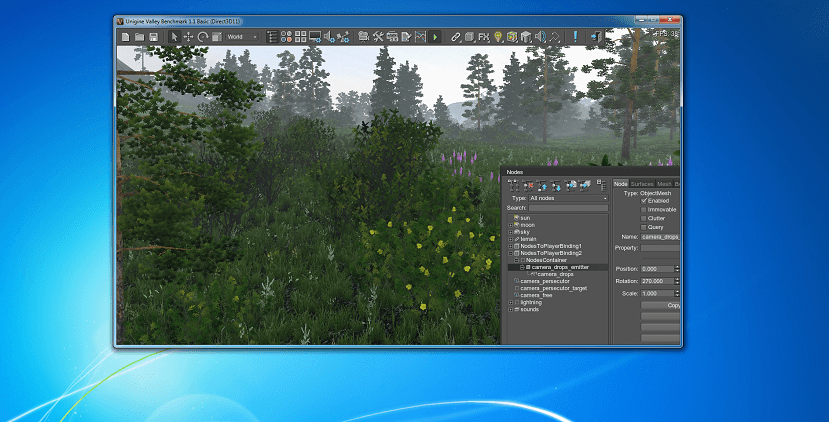Click the Property input field

661,248
